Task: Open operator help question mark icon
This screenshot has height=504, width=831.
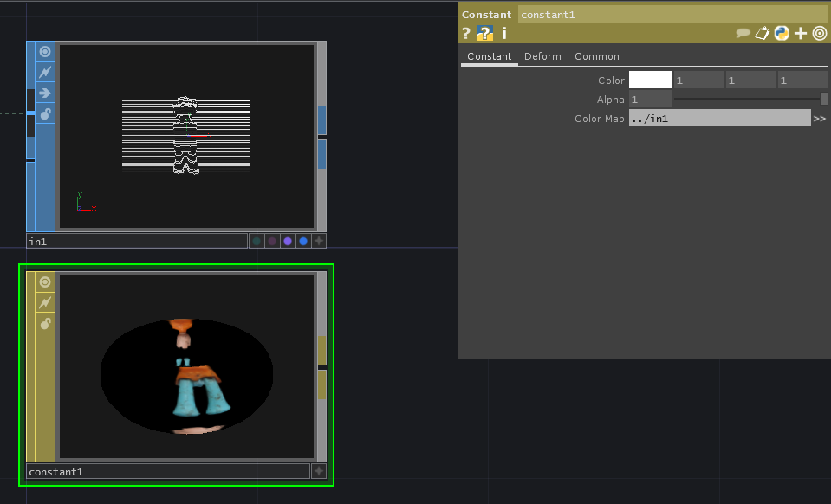Action: point(466,34)
